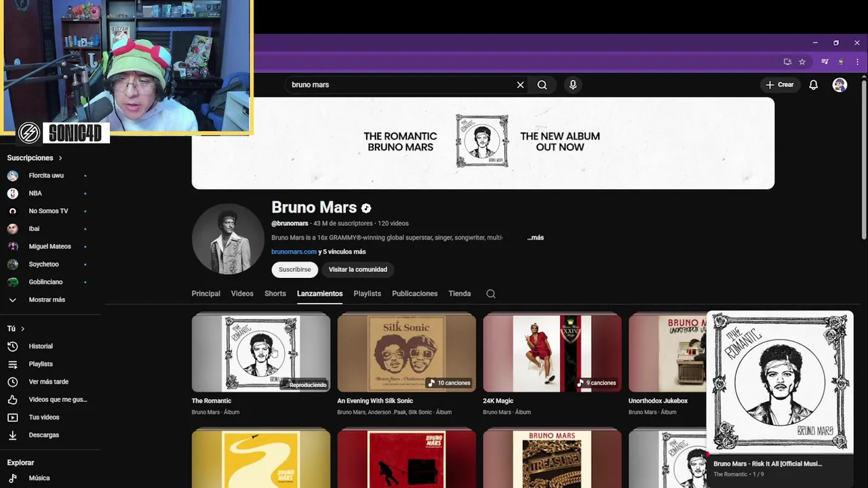The width and height of the screenshot is (868, 488).
Task: Switch to the Shorts tab
Action: pyautogui.click(x=275, y=293)
